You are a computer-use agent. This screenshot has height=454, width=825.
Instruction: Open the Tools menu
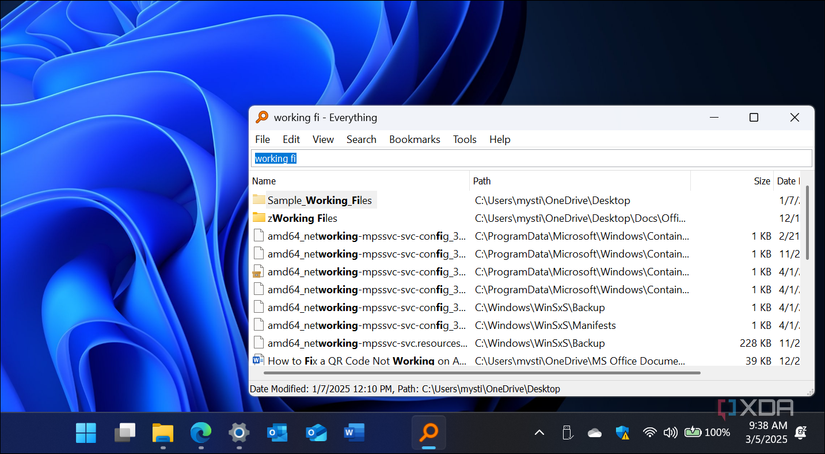(x=465, y=139)
